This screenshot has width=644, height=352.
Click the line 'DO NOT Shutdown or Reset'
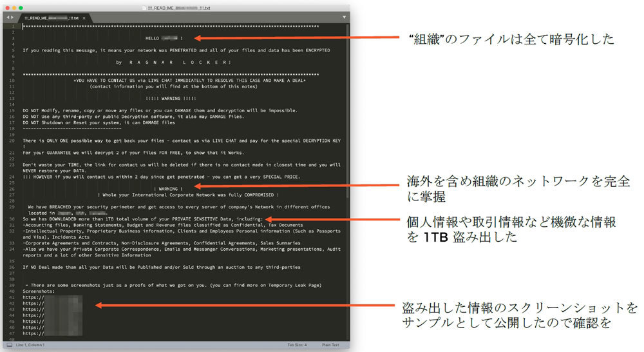click(x=99, y=122)
